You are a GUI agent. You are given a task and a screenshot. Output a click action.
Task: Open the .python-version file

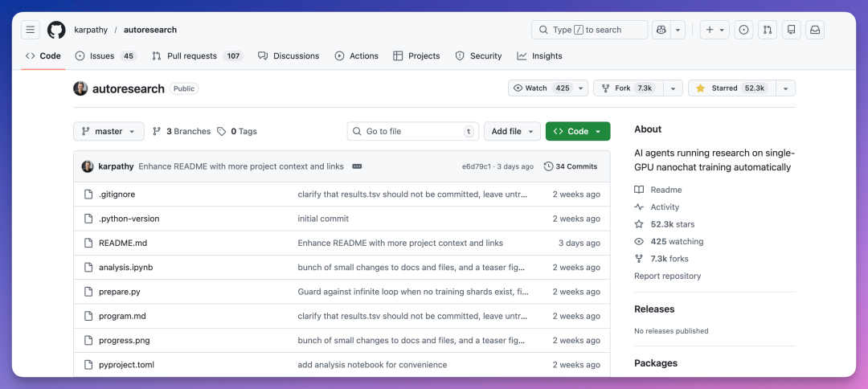click(129, 219)
